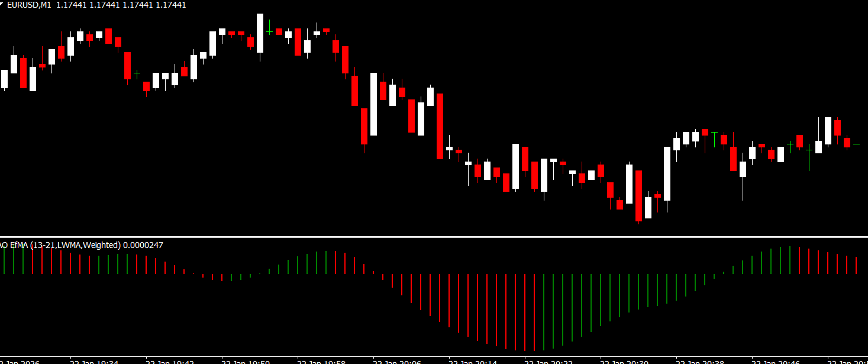Click the 22 Jan 19:58 time label

click(x=321, y=361)
